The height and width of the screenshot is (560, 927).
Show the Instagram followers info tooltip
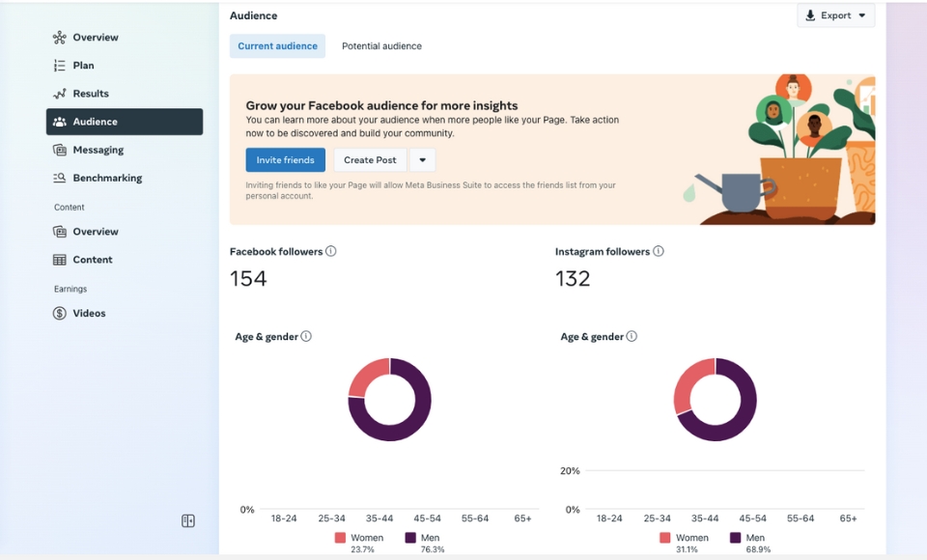(x=658, y=251)
